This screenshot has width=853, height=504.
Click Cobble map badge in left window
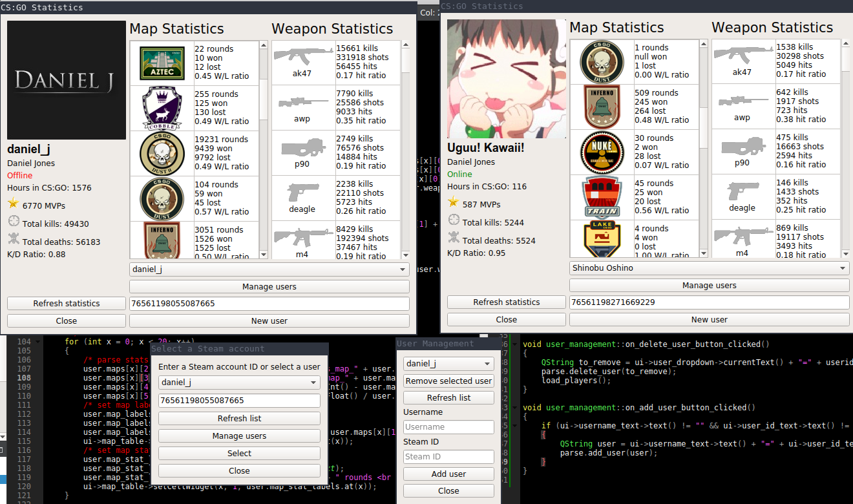(162, 108)
